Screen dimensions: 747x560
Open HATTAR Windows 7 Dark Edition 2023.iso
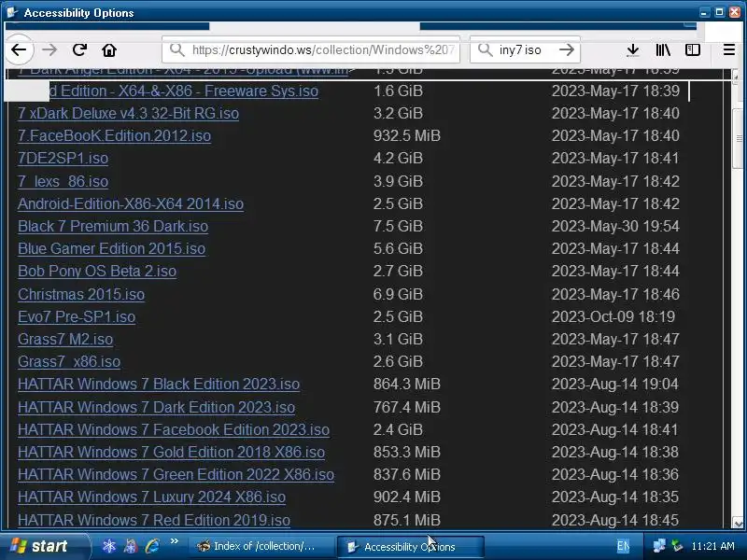[156, 407]
